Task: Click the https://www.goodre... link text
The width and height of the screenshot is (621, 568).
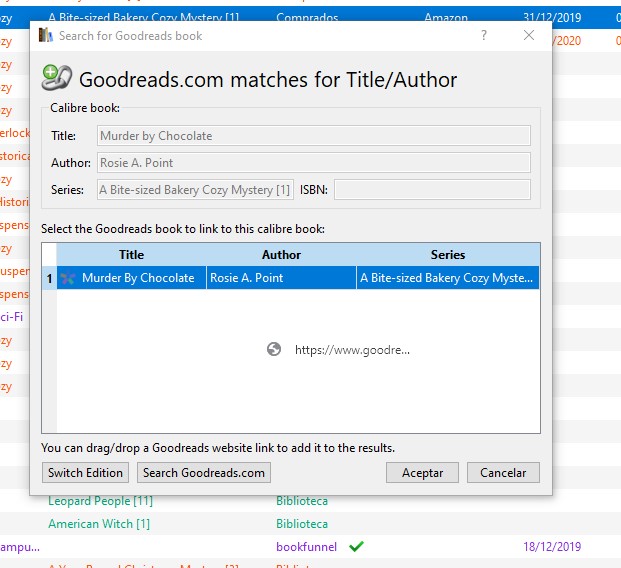Action: point(352,350)
